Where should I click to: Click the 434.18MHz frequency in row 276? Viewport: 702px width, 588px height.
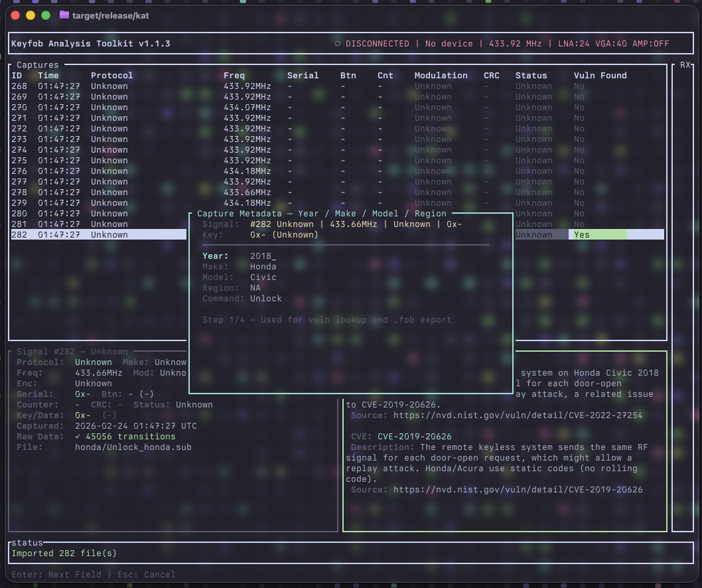click(x=247, y=171)
